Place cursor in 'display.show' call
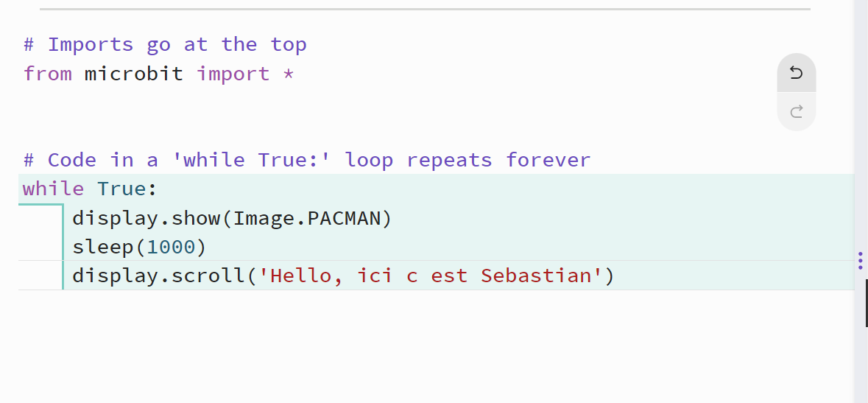 tap(147, 218)
